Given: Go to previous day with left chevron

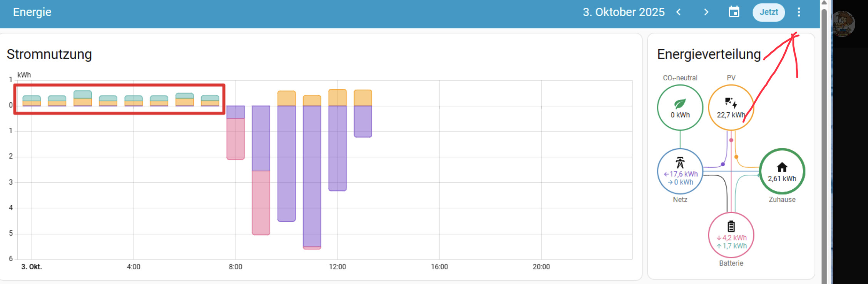Looking at the screenshot, I should pyautogui.click(x=679, y=12).
